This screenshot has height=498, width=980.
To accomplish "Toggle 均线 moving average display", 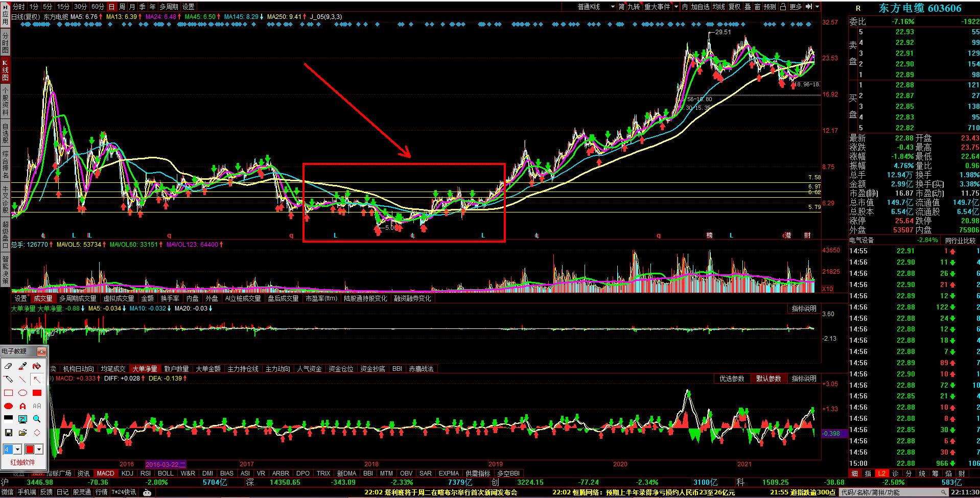I will 718,7.
